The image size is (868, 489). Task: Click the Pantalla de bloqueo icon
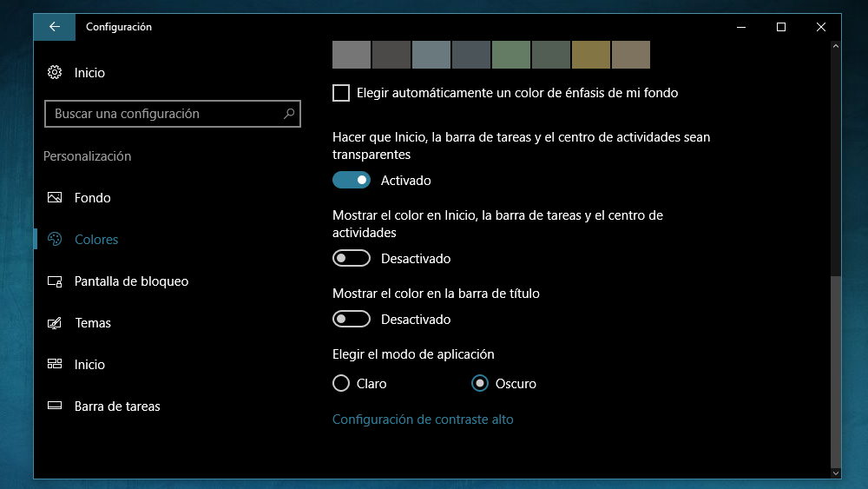(54, 281)
